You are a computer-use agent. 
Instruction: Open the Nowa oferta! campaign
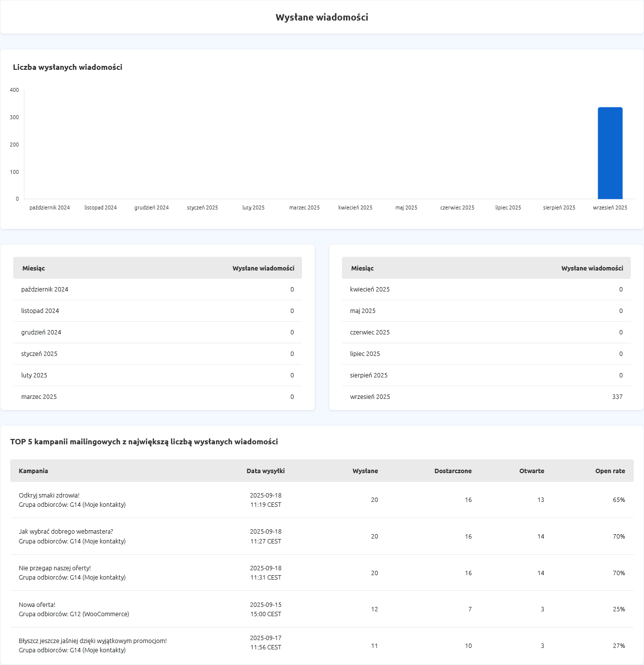coord(37,605)
